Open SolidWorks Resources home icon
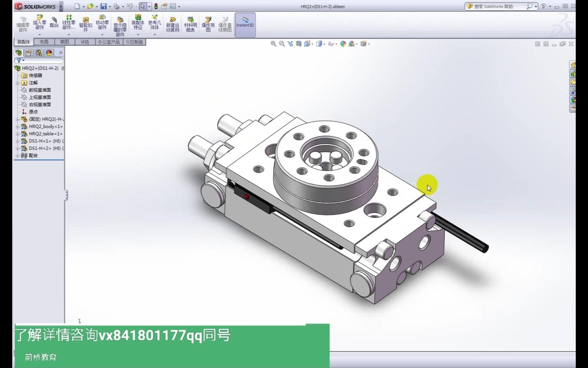Screen dimensions: 588x368 point(573,65)
